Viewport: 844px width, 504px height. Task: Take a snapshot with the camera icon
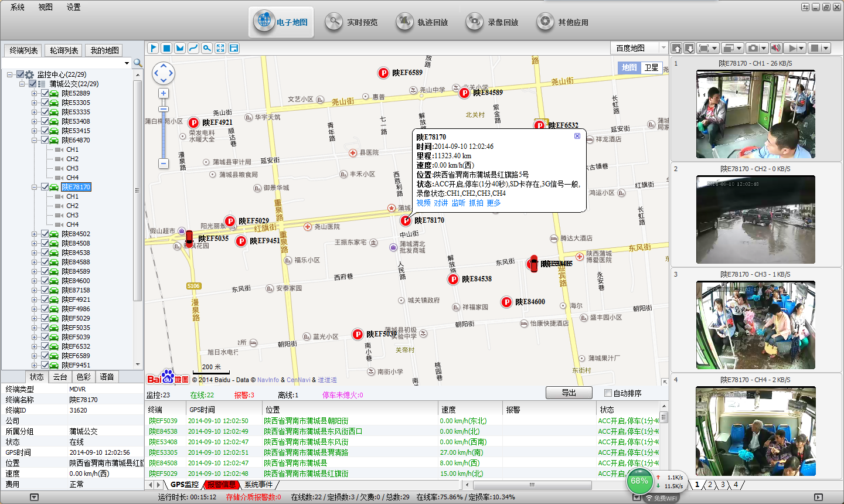[x=753, y=48]
